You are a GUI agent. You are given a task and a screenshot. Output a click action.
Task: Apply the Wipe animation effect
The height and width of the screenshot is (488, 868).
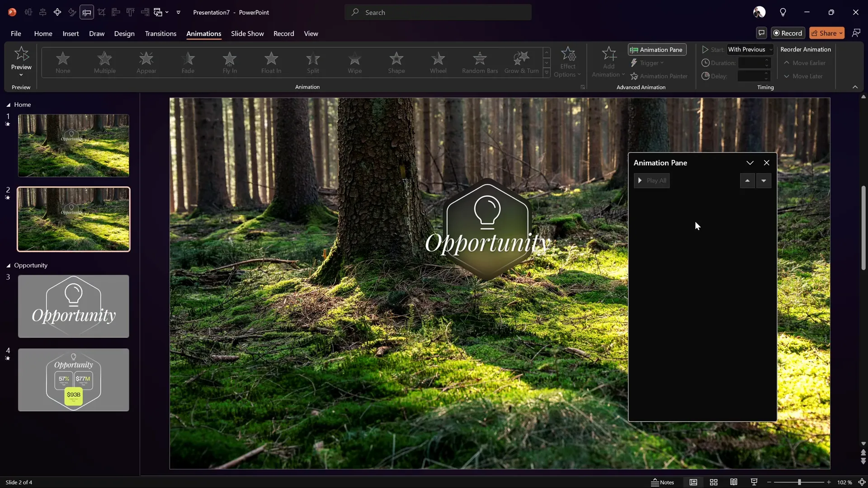pyautogui.click(x=355, y=62)
